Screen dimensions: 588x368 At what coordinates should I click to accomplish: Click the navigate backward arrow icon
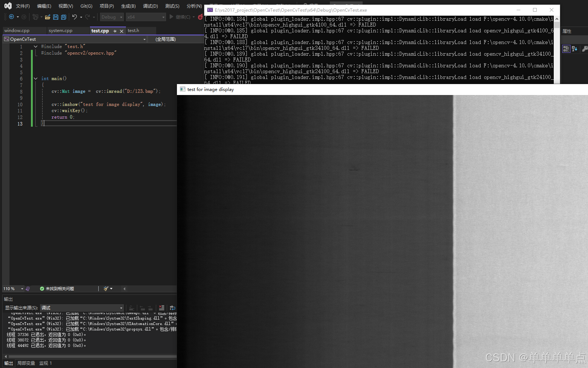pyautogui.click(x=12, y=17)
